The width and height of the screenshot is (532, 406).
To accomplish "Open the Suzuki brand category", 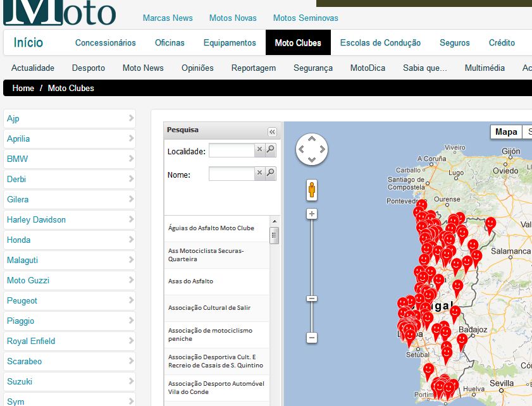I will click(x=70, y=381).
